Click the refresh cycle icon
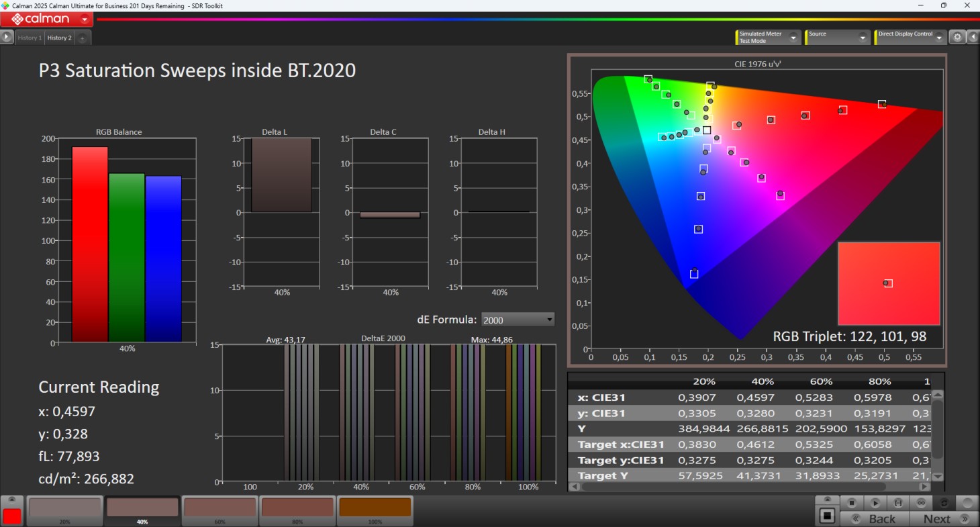980x527 pixels. point(944,502)
